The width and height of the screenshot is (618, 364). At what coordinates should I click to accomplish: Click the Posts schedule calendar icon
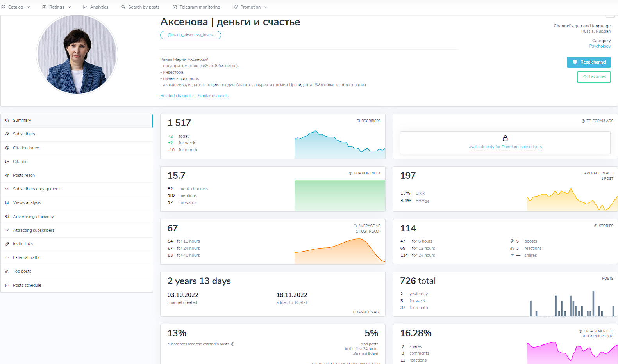7,285
